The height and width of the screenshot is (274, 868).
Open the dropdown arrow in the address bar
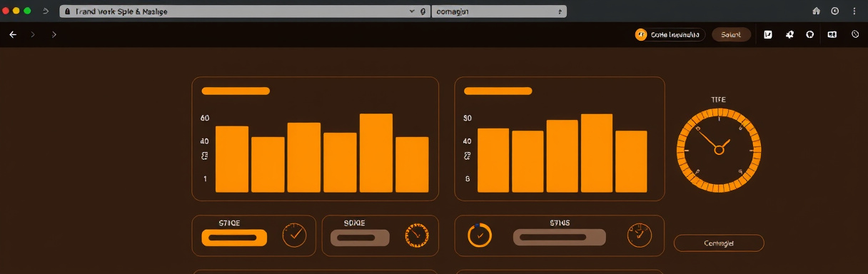click(412, 12)
